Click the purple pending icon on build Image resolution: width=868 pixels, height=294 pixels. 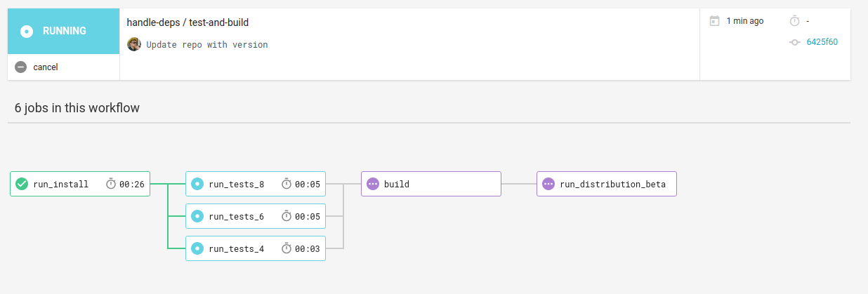click(373, 184)
